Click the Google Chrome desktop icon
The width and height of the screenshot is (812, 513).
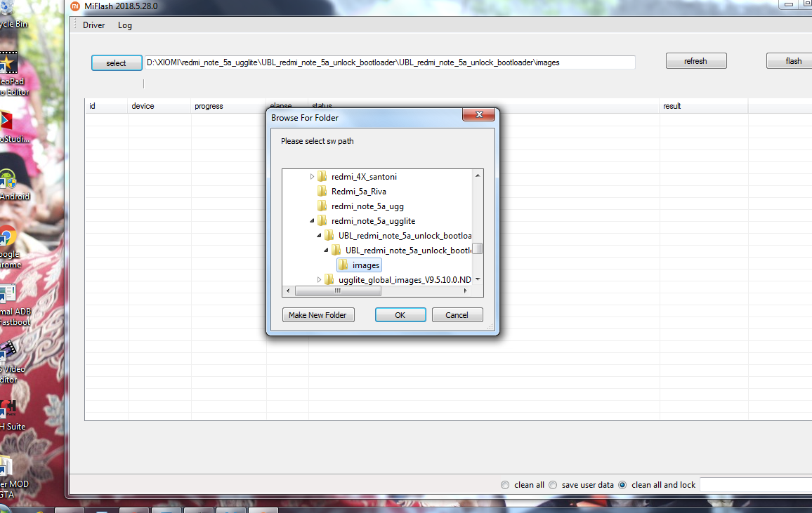[x=7, y=236]
